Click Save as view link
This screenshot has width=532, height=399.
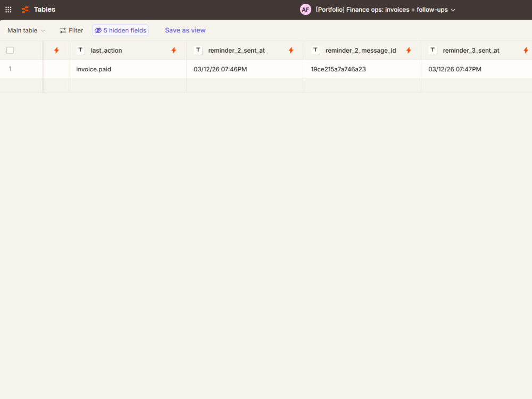tap(185, 30)
